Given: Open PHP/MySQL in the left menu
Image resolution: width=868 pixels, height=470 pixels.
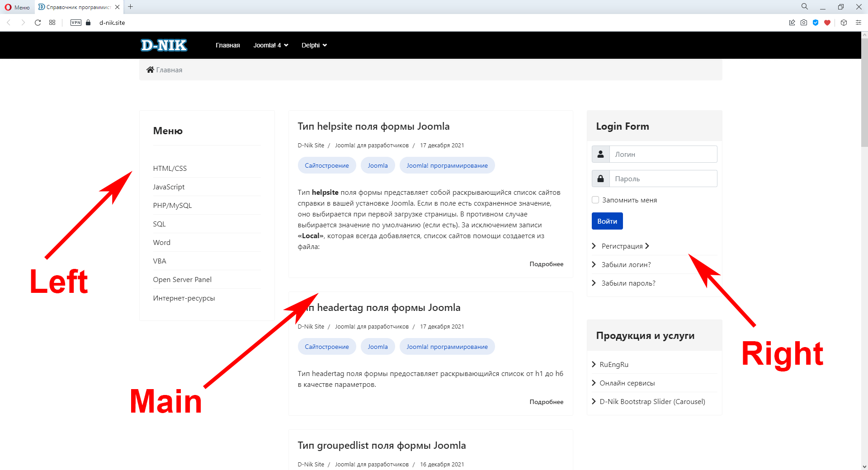Looking at the screenshot, I should click(172, 205).
